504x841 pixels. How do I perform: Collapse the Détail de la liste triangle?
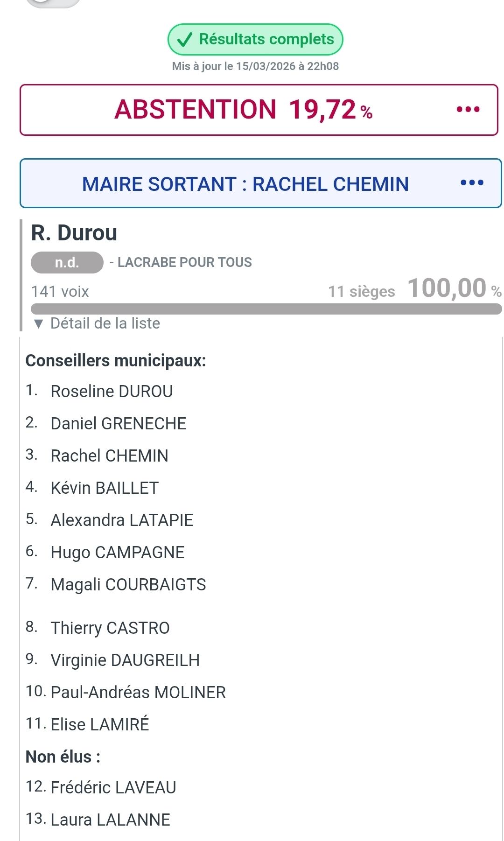(x=39, y=323)
